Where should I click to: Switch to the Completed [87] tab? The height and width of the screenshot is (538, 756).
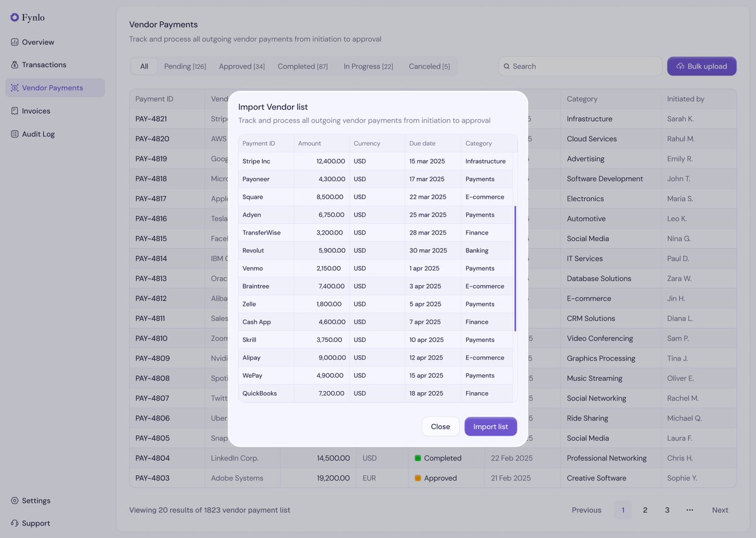tap(303, 66)
